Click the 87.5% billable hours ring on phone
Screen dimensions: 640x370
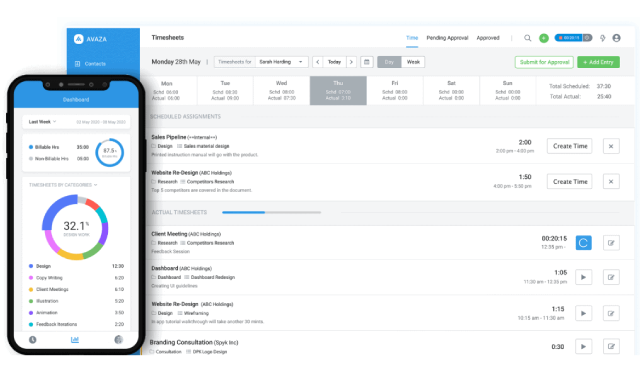coord(109,152)
